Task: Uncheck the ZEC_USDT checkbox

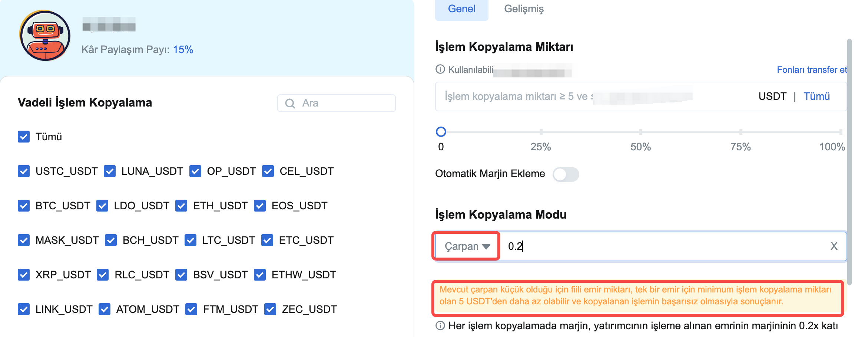Action: pos(270,309)
